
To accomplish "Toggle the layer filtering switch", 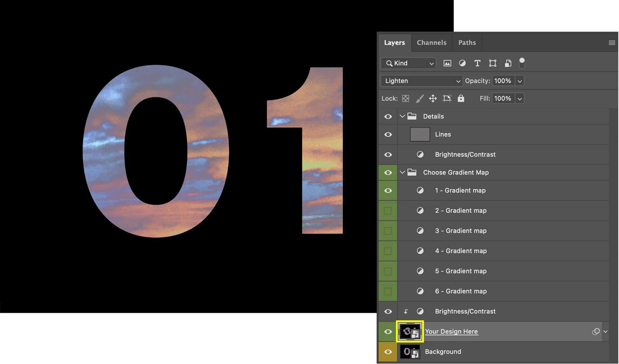I will (522, 63).
